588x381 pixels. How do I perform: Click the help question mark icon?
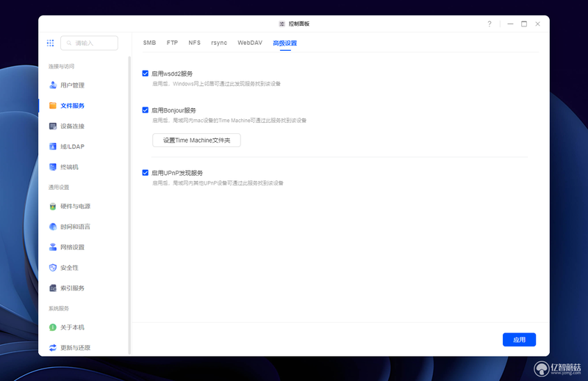coord(490,24)
